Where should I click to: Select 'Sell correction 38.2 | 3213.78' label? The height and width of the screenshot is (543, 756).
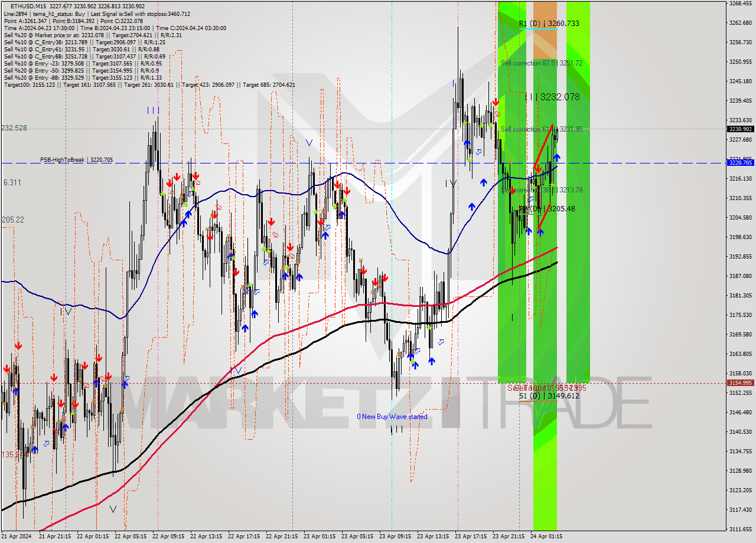coord(542,189)
